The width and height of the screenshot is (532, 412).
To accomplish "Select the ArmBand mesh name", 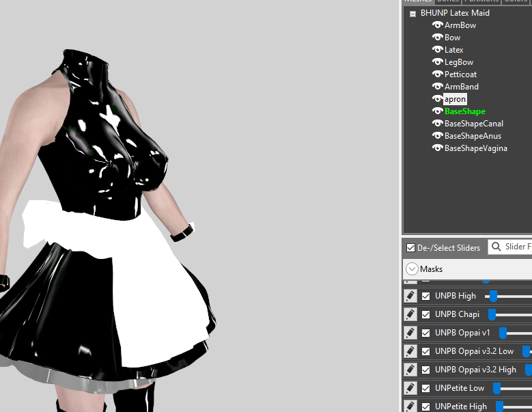I will 462,87.
